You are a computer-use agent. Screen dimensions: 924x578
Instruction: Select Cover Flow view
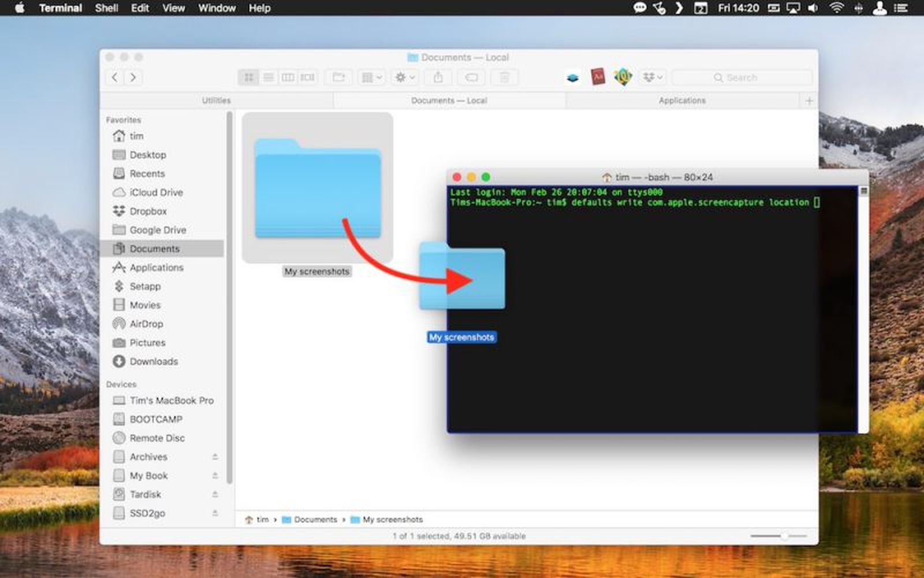[309, 77]
